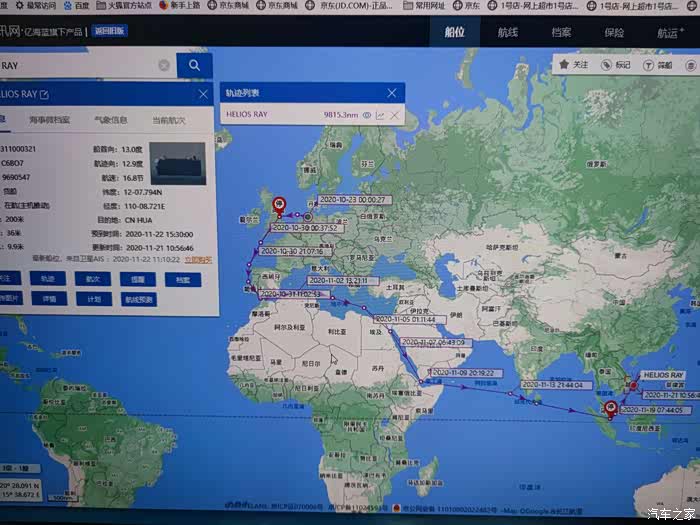The height and width of the screenshot is (525, 700).
Task: Select HELIOS RAY row in track list
Action: coord(312,115)
